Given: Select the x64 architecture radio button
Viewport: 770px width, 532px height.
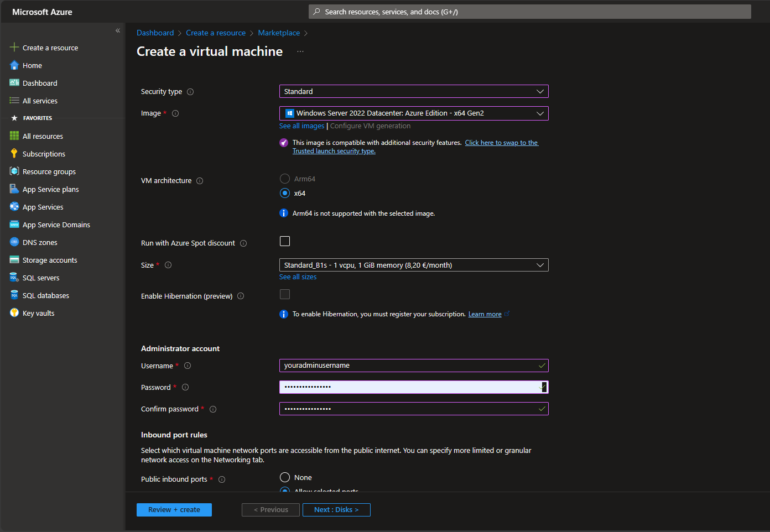Looking at the screenshot, I should click(285, 193).
